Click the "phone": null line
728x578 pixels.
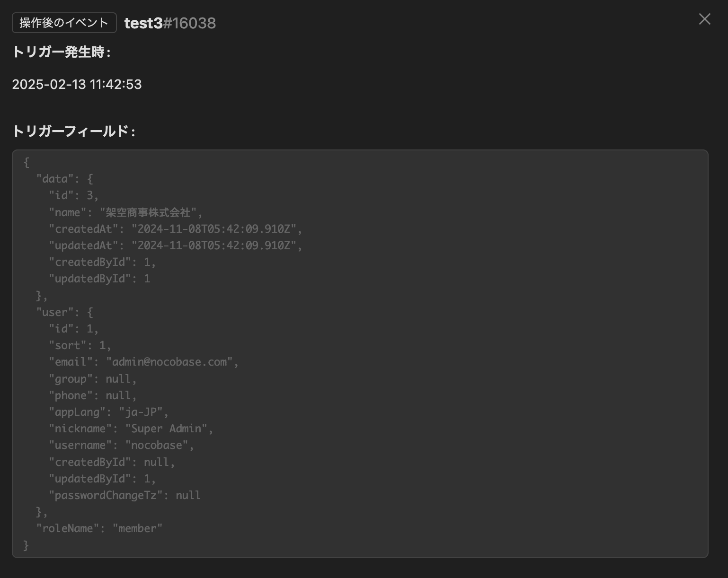coord(93,395)
